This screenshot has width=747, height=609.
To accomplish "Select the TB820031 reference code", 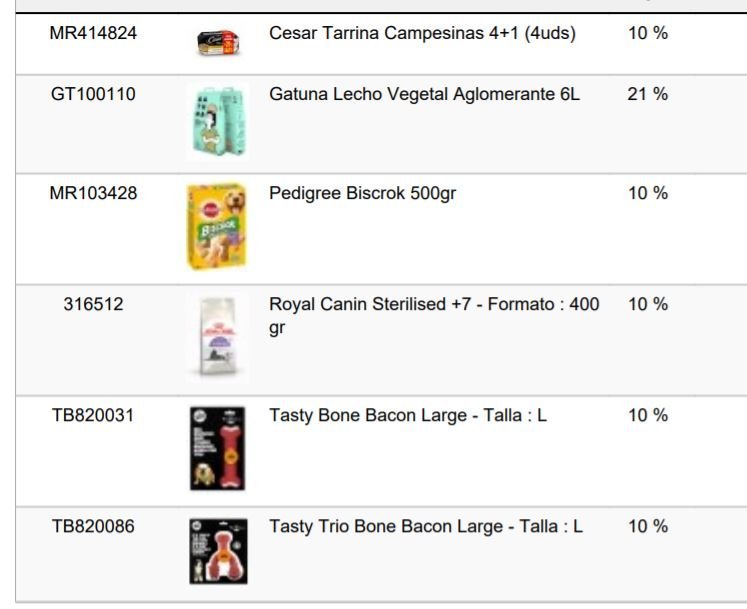I will pos(93,415).
